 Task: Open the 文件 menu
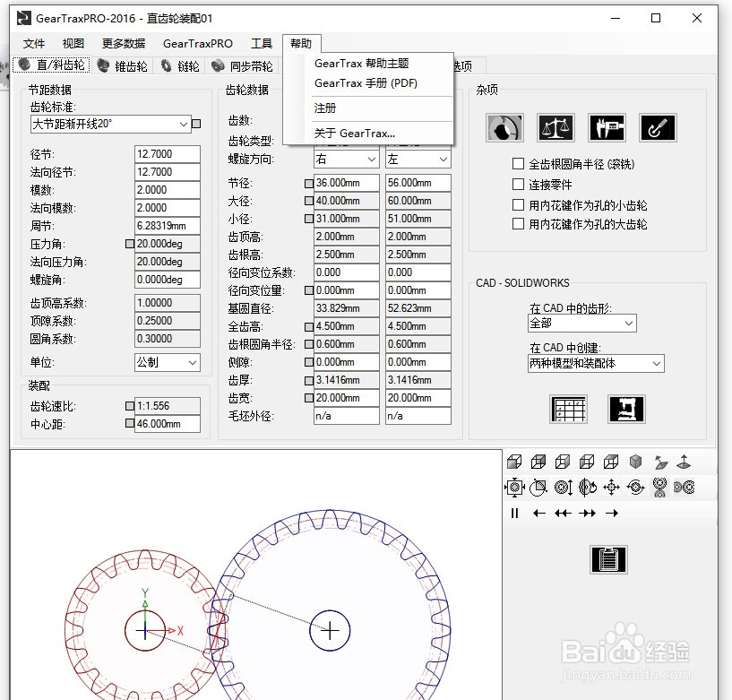coord(34,44)
